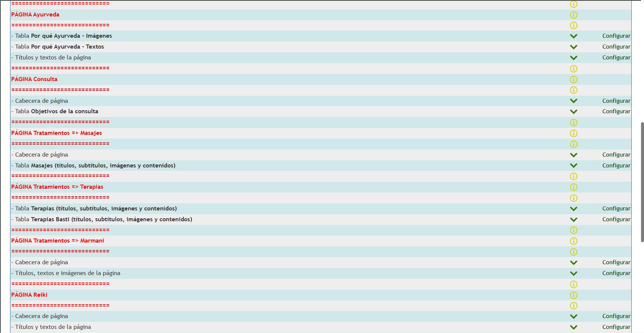Viewport: 644px width, 333px height.
Task: Select the heading PÁGINA Tratamientos => Masajes
Action: 56,133
